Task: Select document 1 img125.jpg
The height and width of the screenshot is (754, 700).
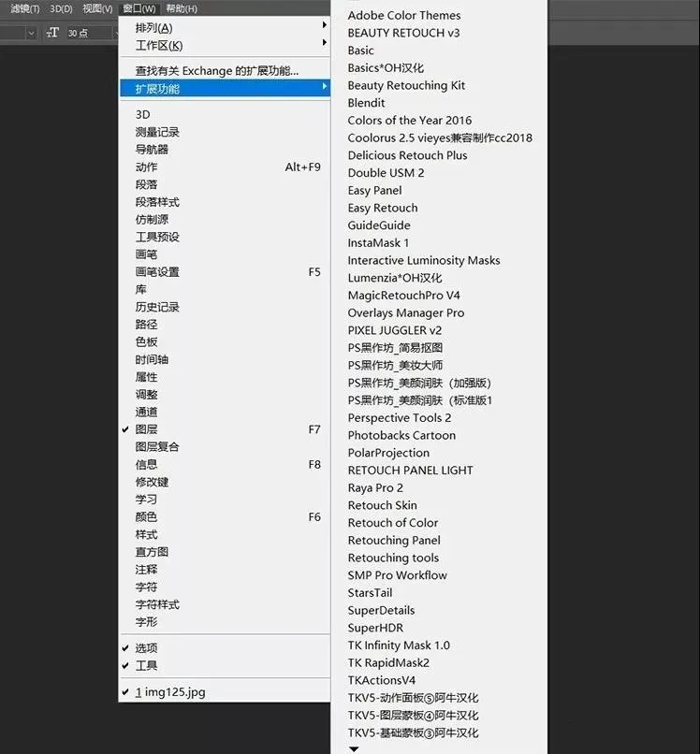Action: pyautogui.click(x=225, y=691)
